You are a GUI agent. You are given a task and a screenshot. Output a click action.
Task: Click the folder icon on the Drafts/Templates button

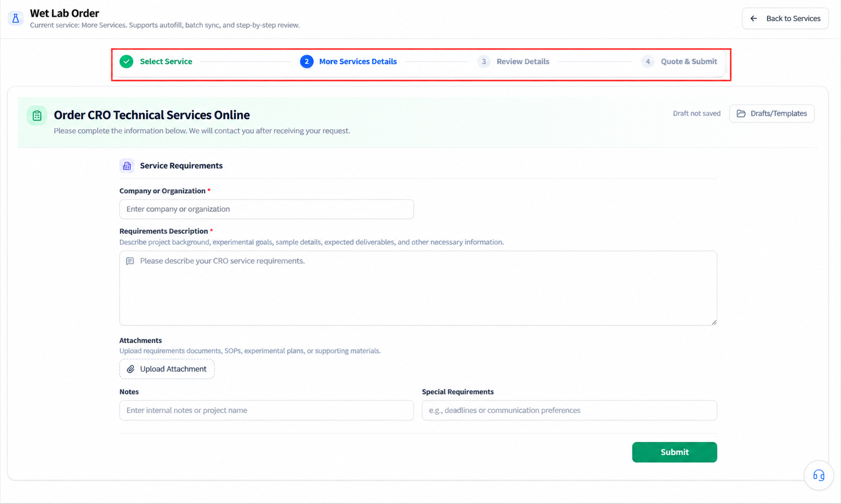pos(741,114)
